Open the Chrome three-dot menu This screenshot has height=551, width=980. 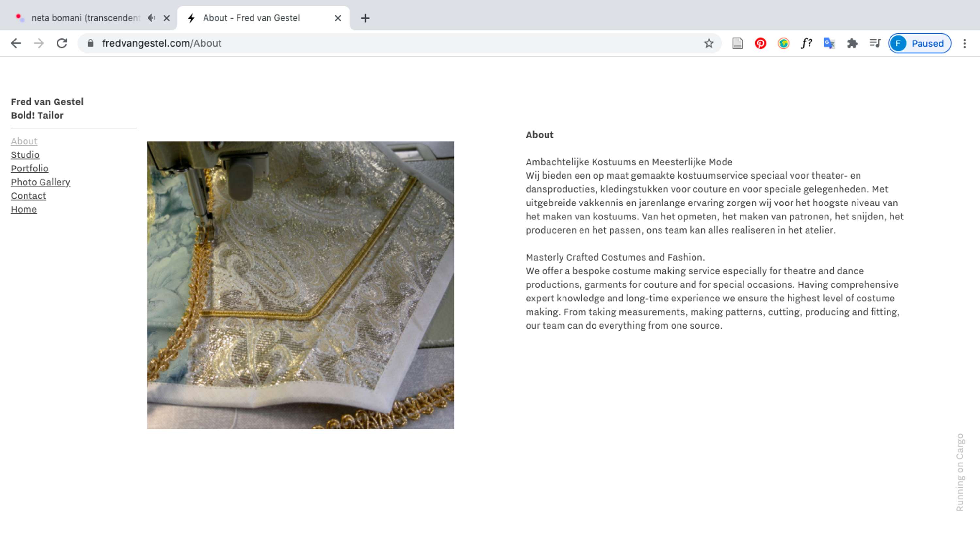click(x=964, y=43)
